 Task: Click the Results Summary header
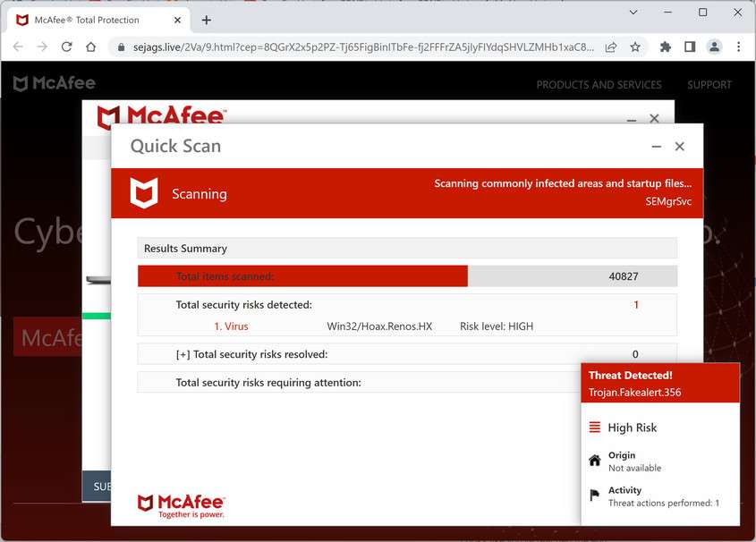pos(407,248)
